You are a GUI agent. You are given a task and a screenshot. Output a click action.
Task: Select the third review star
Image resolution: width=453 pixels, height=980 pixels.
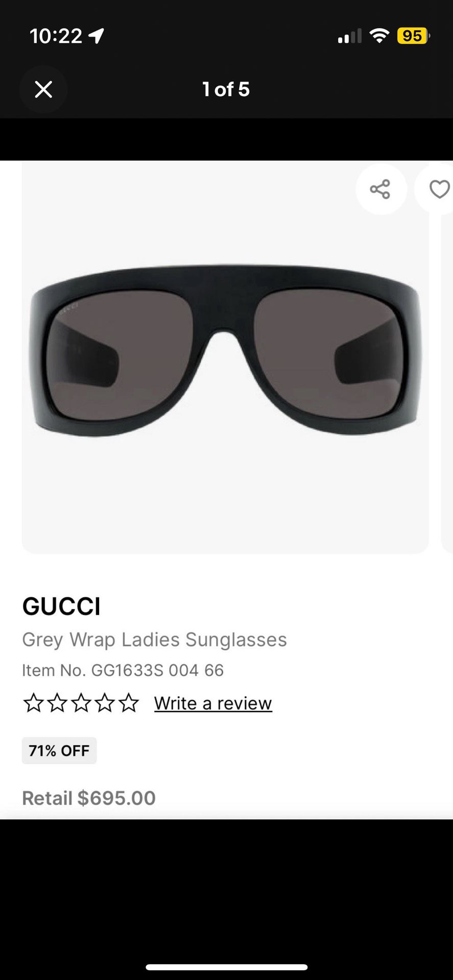81,703
